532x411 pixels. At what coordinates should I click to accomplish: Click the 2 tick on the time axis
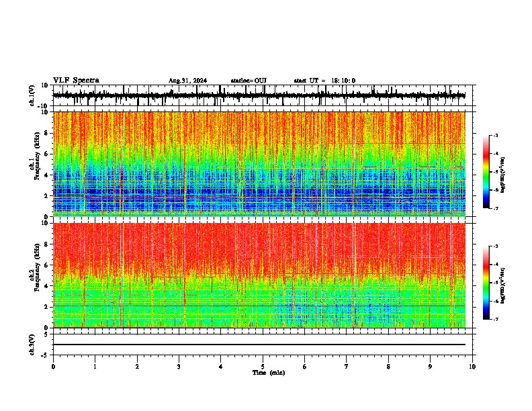[137, 367]
